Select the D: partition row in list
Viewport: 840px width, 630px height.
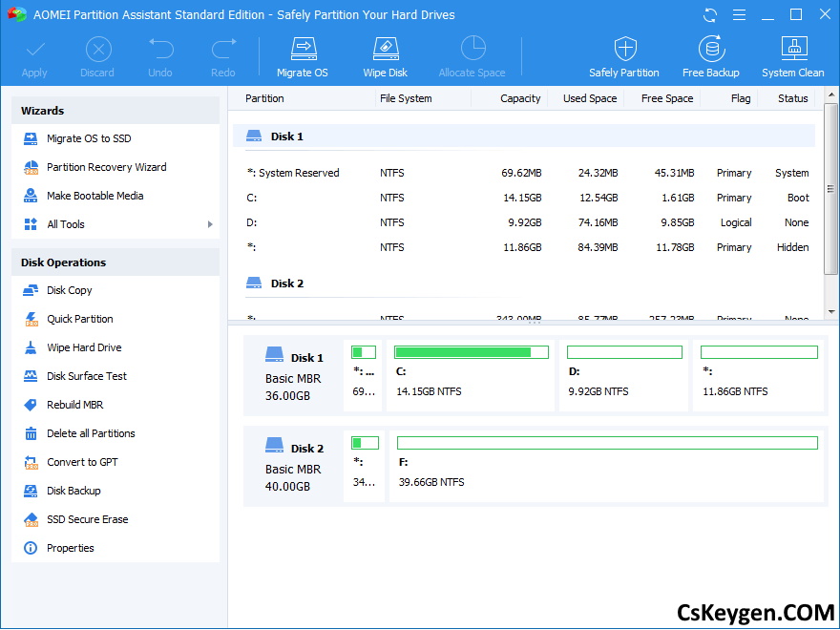[x=524, y=222]
